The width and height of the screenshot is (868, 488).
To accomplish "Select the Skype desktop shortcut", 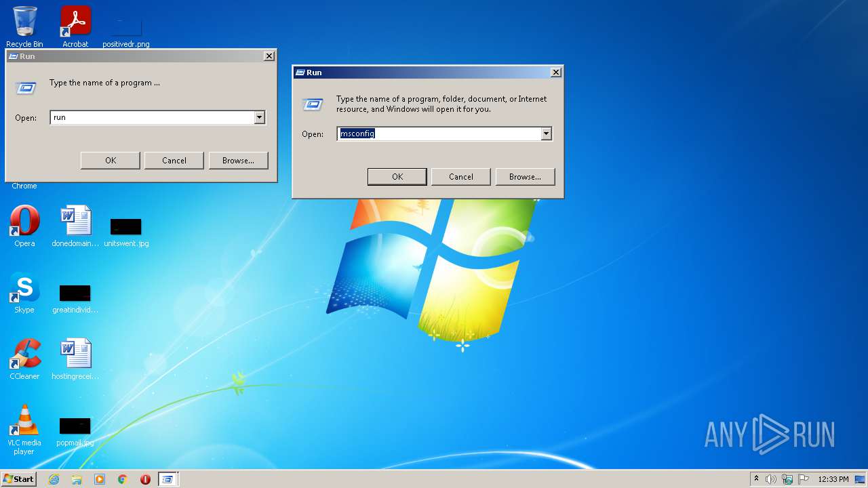I will coord(24,293).
